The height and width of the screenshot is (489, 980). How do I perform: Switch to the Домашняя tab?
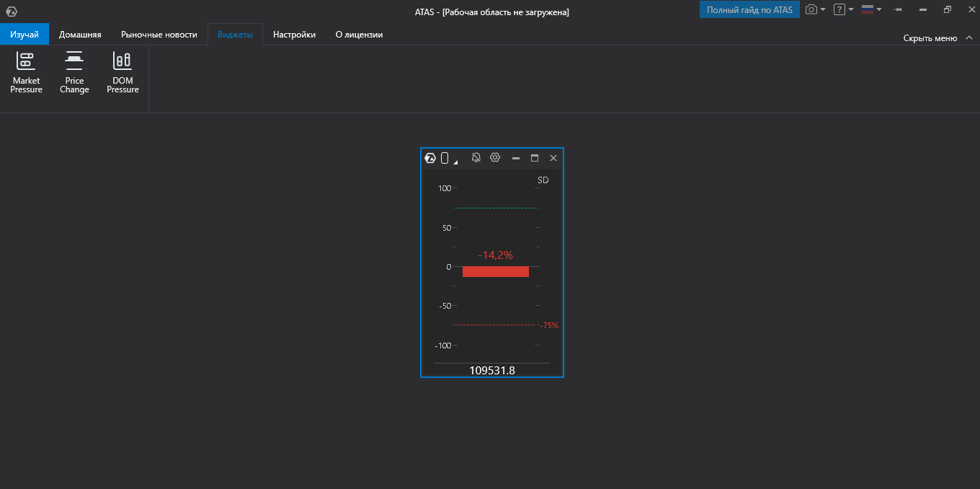(80, 34)
